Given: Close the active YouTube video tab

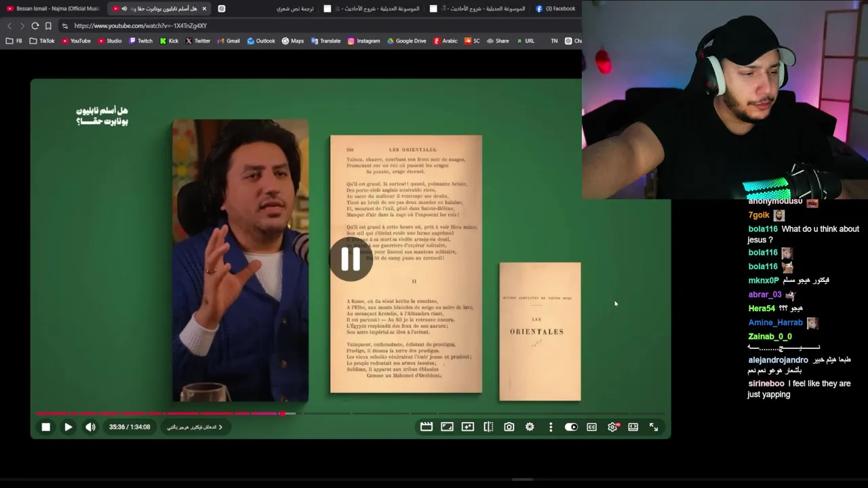Looking at the screenshot, I should (x=204, y=9).
